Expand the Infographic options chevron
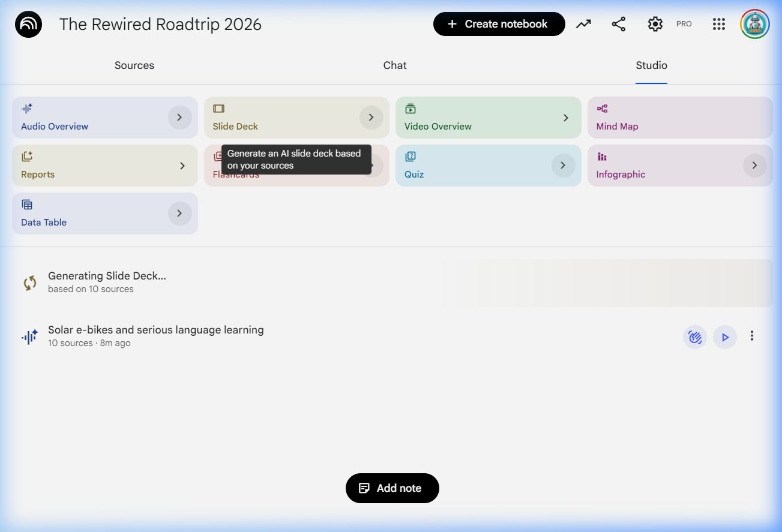782x532 pixels. pyautogui.click(x=754, y=166)
